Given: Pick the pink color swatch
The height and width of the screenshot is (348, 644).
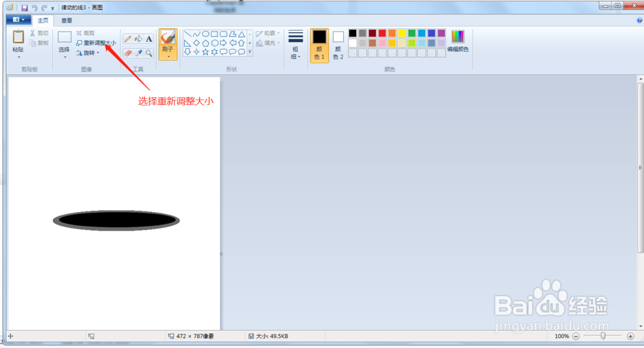Looking at the screenshot, I should pyautogui.click(x=383, y=43).
